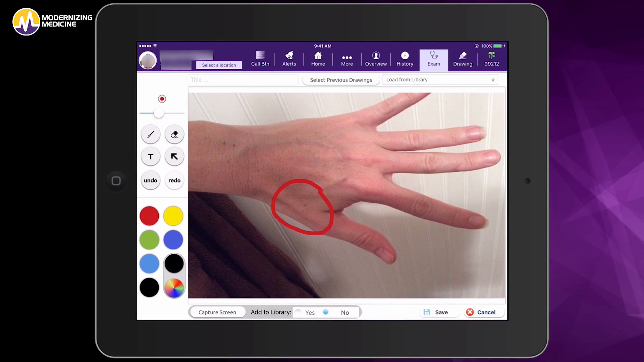The width and height of the screenshot is (644, 362).
Task: Open the More options menu
Action: 347,59
